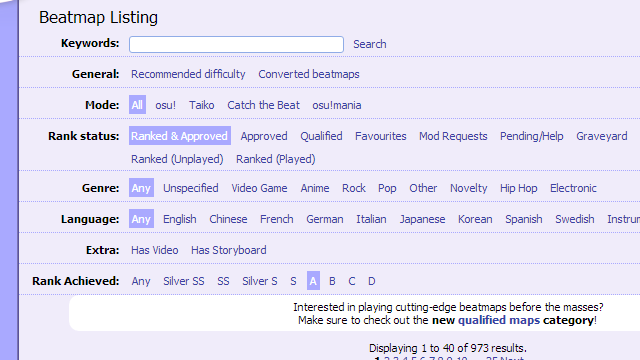Filter Genre by Video Game
The image size is (640, 360).
(259, 188)
